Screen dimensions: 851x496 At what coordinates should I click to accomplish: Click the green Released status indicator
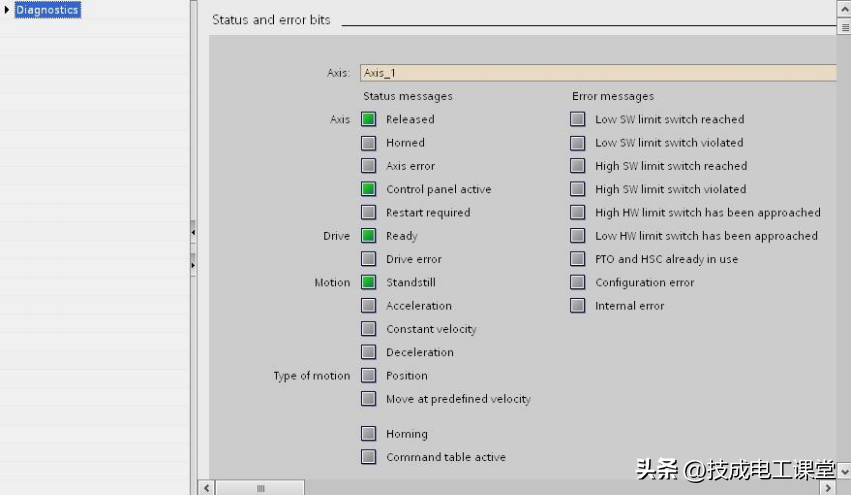368,119
